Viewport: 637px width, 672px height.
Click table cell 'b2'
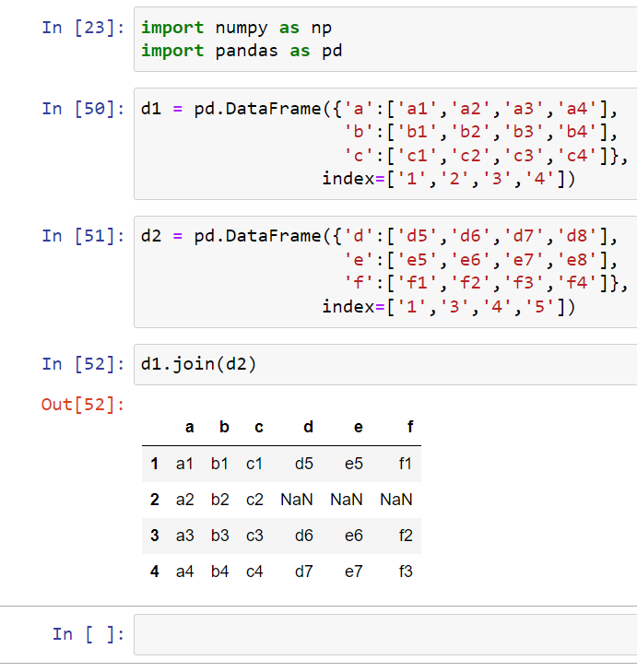(x=219, y=500)
